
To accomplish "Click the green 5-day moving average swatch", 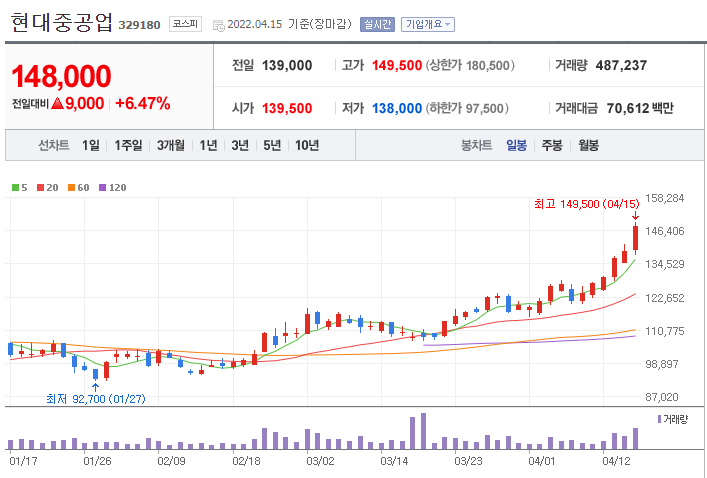I will (x=15, y=188).
